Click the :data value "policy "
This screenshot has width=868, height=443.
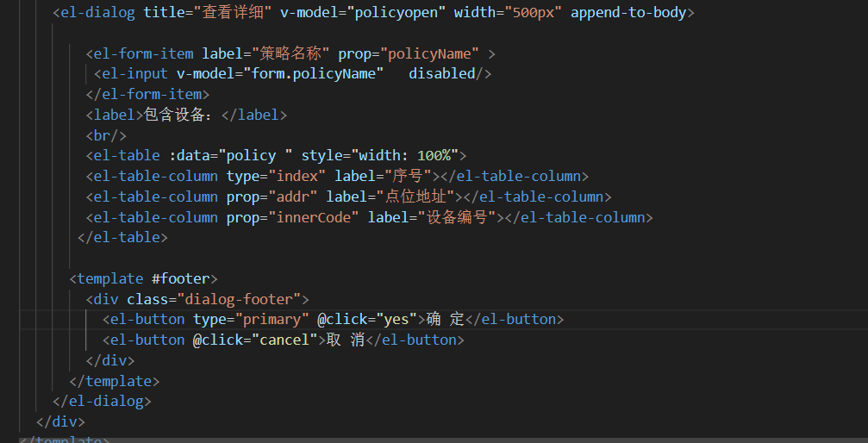tap(255, 156)
